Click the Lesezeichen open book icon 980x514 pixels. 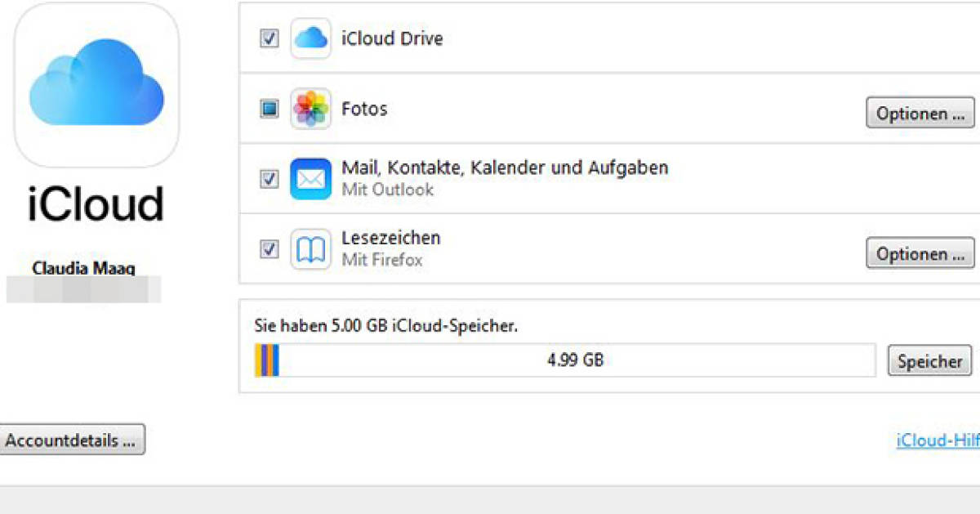point(310,249)
